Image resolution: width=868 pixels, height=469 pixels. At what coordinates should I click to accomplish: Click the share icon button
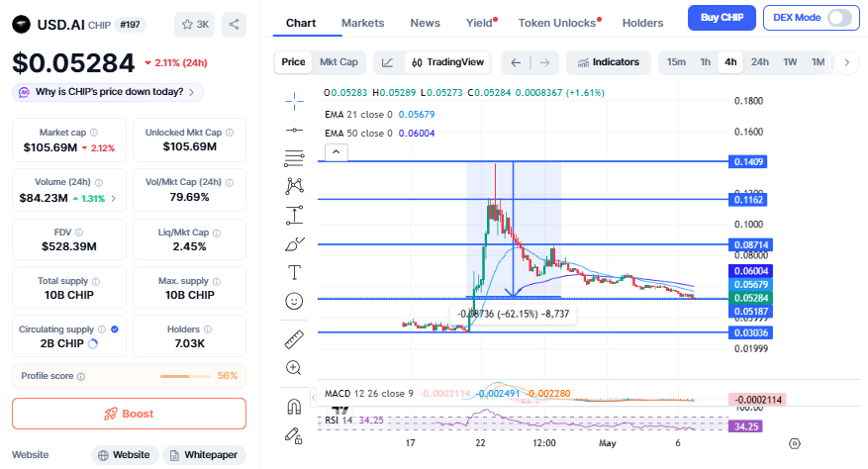click(235, 25)
